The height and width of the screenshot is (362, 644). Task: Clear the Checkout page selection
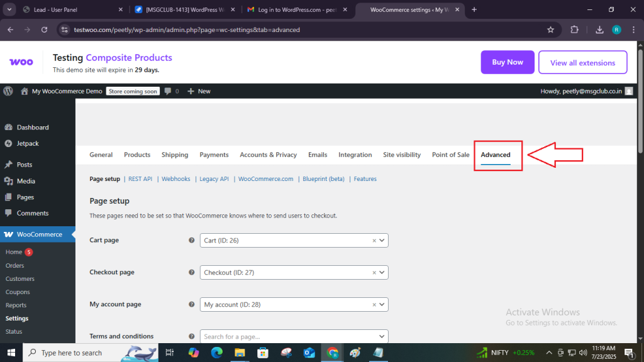tap(374, 273)
